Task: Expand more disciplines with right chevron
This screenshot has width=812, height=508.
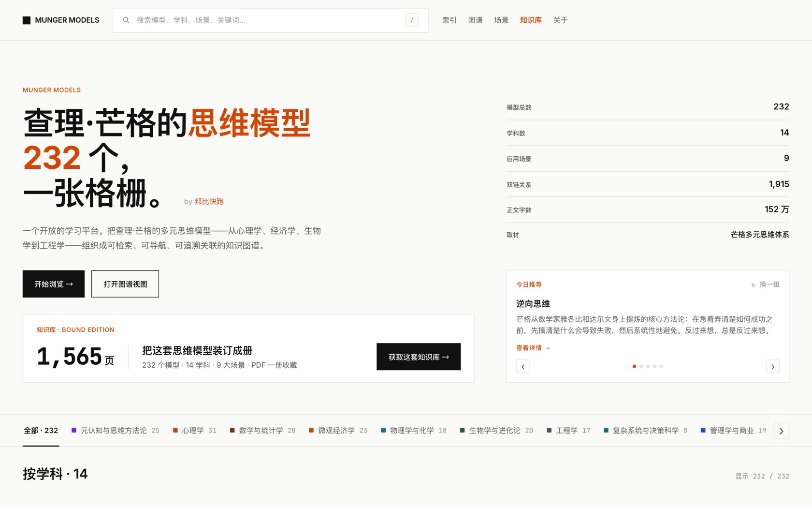Action: 781,431
